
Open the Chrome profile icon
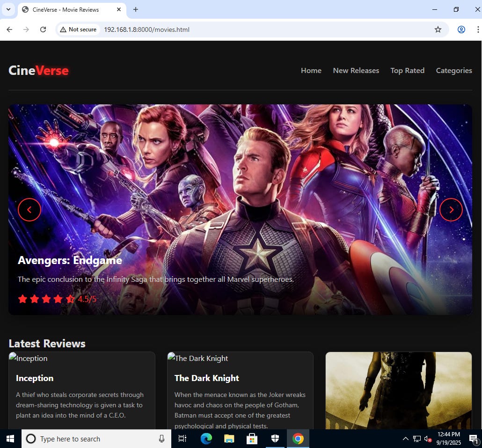point(461,29)
